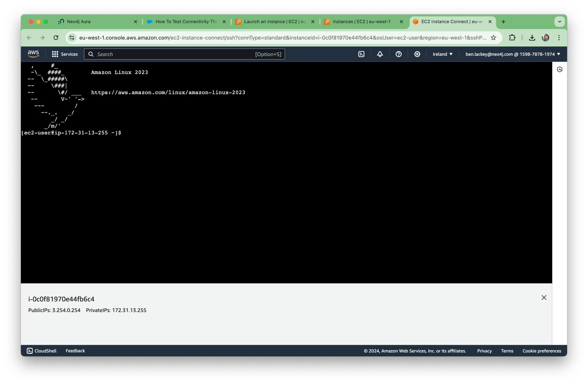Open the Privacy footer link
The width and height of the screenshot is (588, 384).
tap(484, 351)
